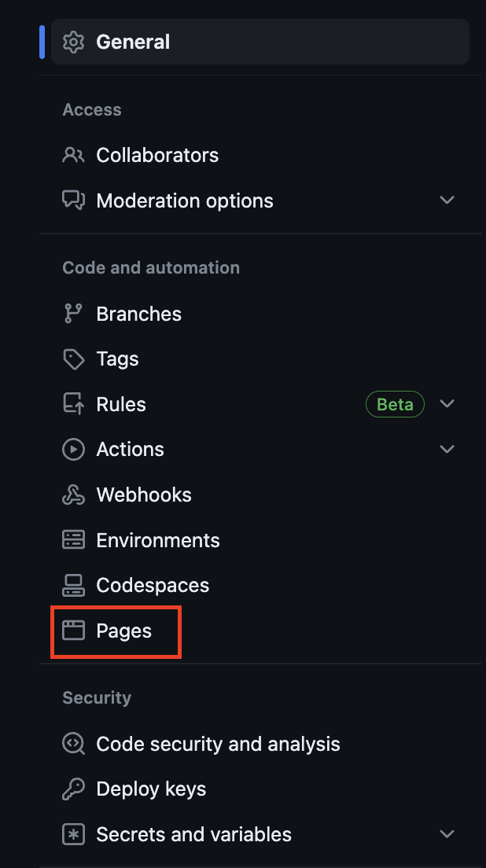
Task: Select the Collaborators people icon
Action: click(73, 155)
